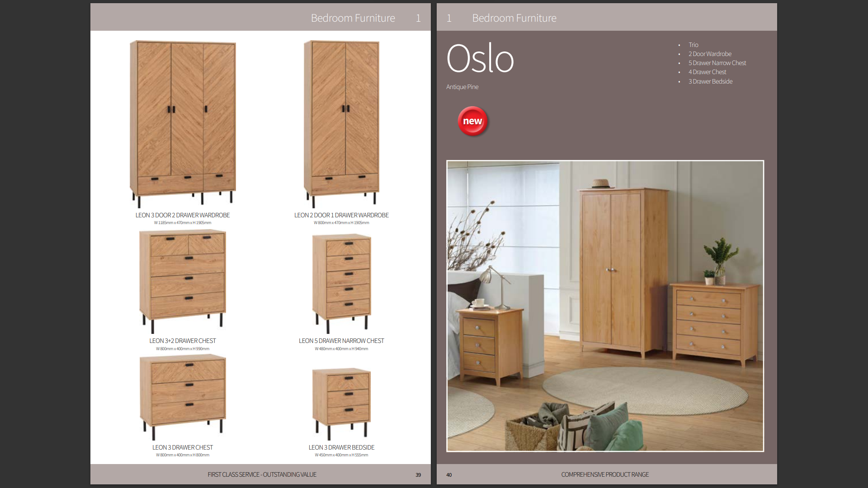Click '2 Door Wardrobe' in Oslo list
Viewport: 868px width, 488px height.
[x=710, y=54]
